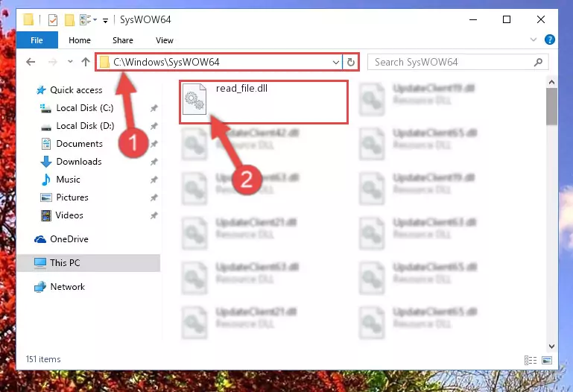
Task: Click the 151 items status text
Action: point(43,359)
